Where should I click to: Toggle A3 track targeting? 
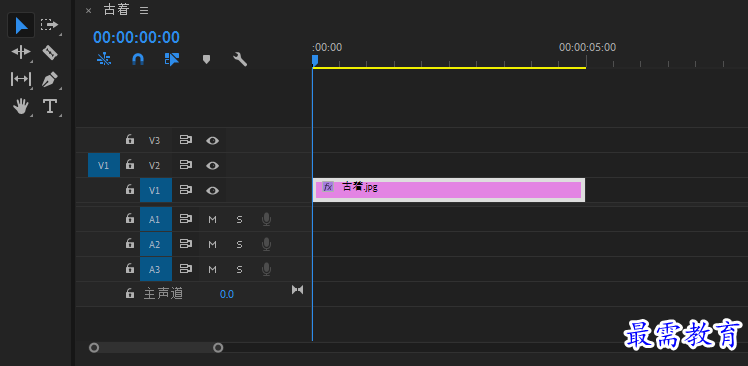pyautogui.click(x=156, y=269)
